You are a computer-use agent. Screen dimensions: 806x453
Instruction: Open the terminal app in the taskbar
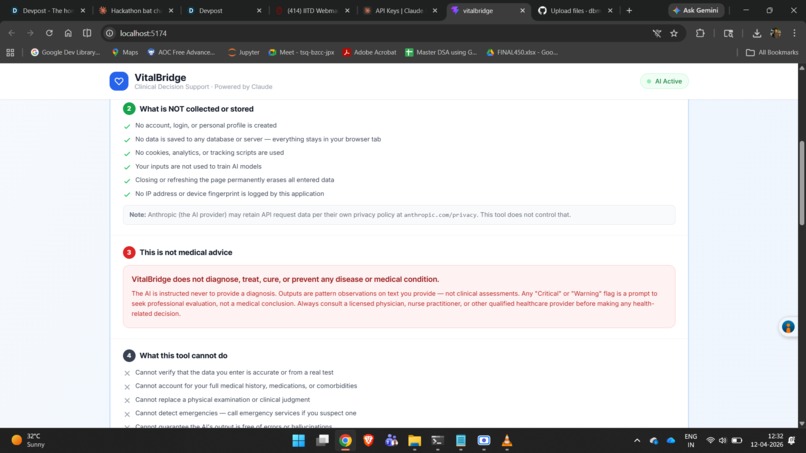pyautogui.click(x=437, y=441)
